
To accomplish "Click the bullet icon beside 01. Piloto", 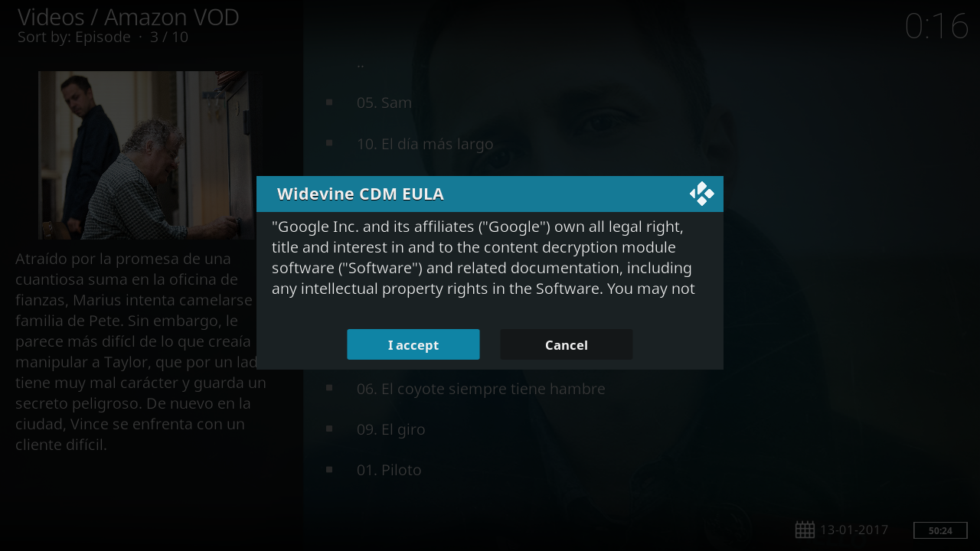I will [x=329, y=469].
